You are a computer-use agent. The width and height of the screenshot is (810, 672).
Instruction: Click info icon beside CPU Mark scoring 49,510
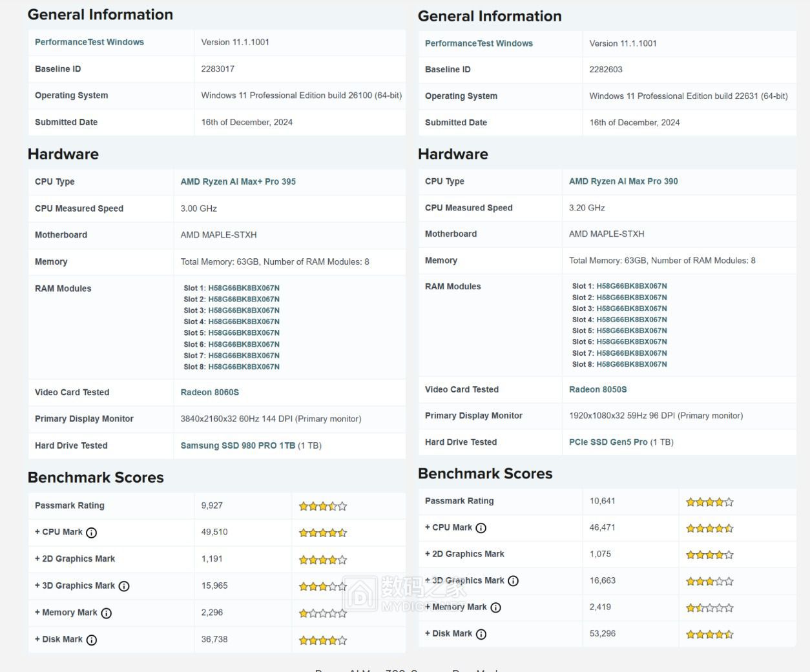point(92,533)
